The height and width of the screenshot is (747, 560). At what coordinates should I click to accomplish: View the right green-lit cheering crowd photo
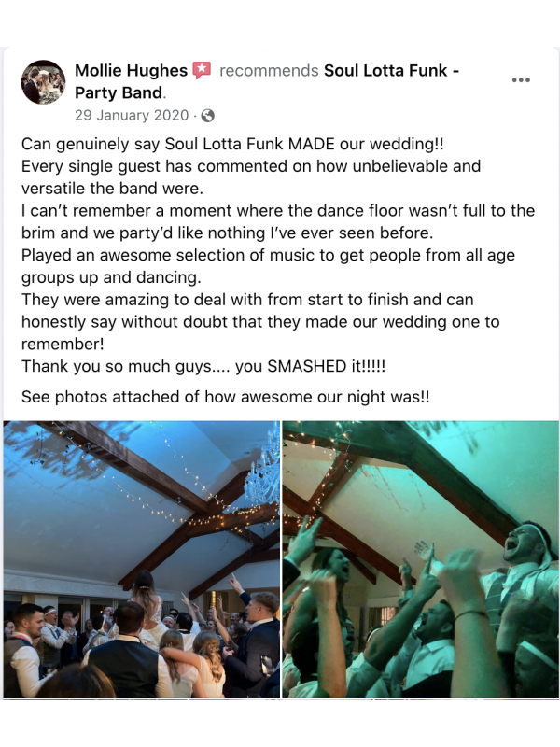[x=421, y=559]
